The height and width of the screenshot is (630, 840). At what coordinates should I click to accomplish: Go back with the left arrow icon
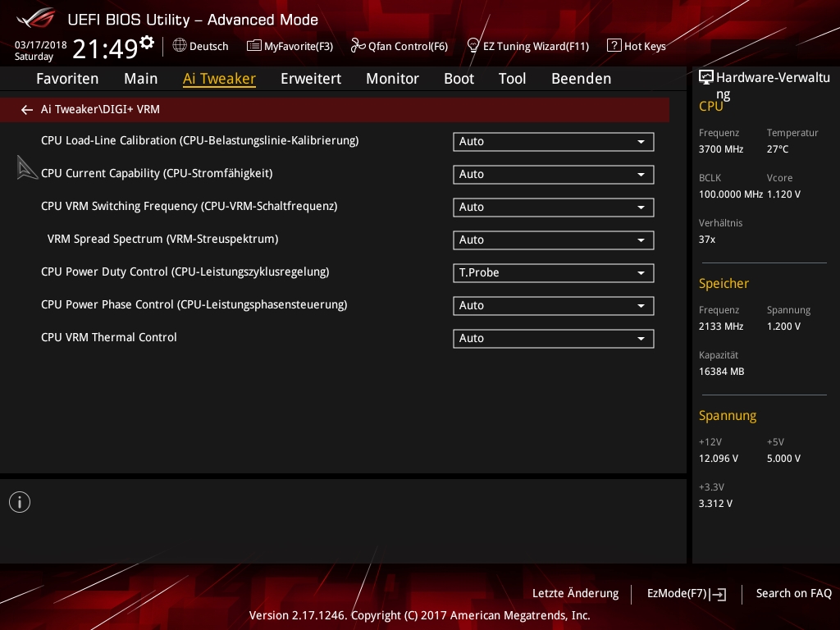(x=27, y=110)
